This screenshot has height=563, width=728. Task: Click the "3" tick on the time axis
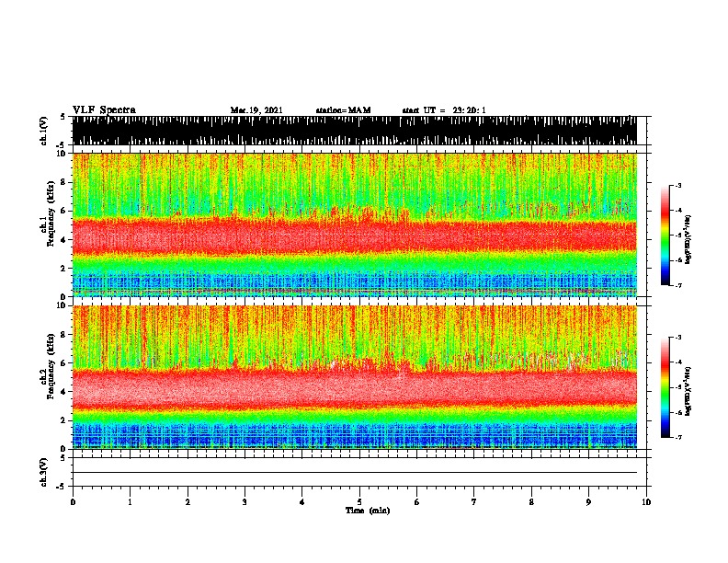click(x=245, y=501)
